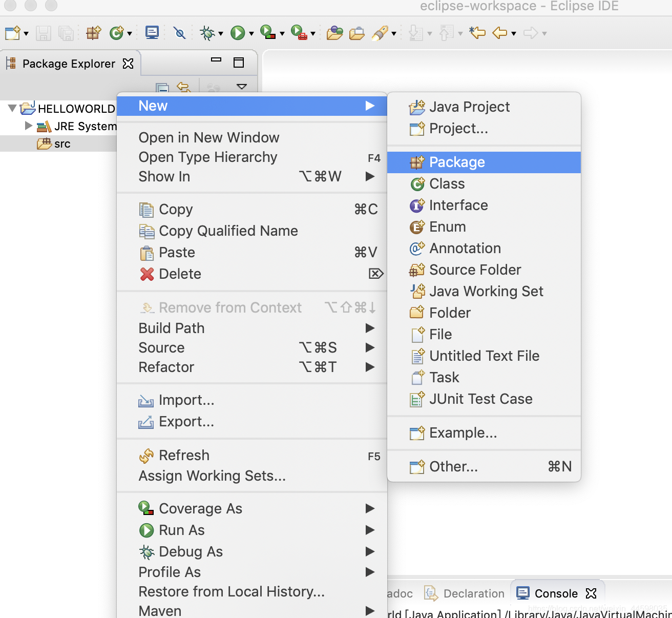Choose Open in New Window
Image resolution: width=672 pixels, height=618 pixels.
[252, 137]
